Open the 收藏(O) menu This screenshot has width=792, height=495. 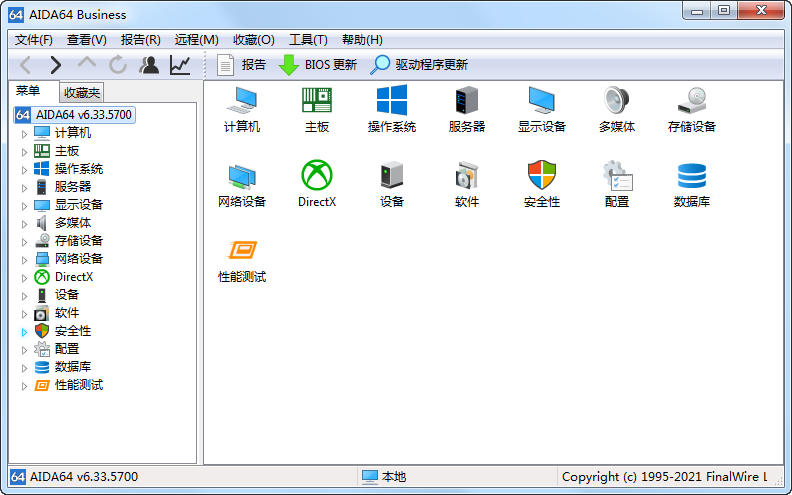[x=254, y=40]
